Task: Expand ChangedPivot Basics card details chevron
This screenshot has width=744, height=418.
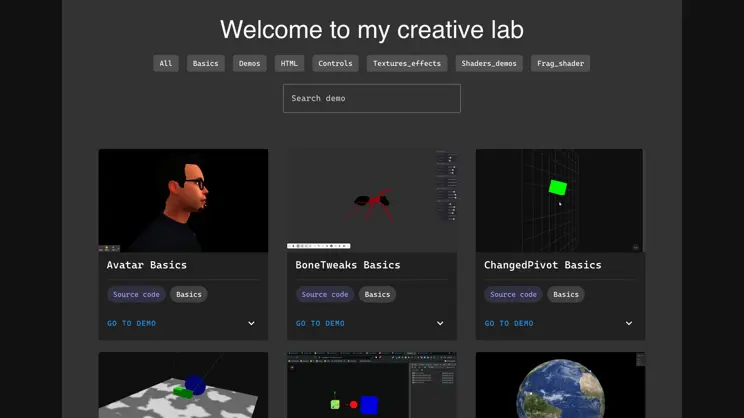Action: point(629,323)
